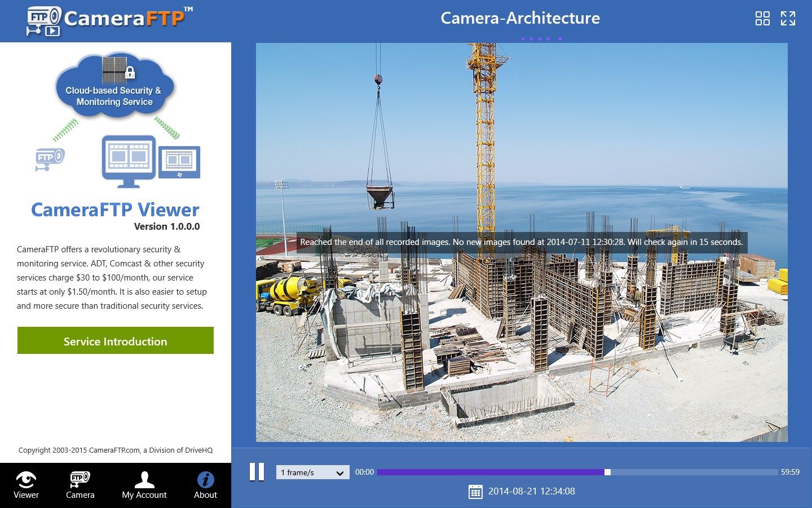Screen dimensions: 812x508
Task: Switch to the Camera tab
Action: click(80, 485)
